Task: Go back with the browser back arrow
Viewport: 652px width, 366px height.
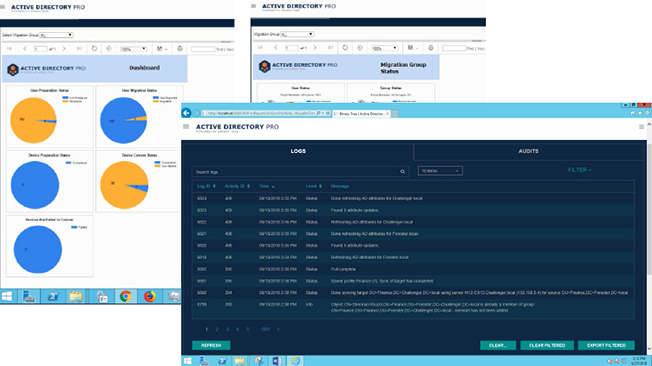Action: pos(186,113)
